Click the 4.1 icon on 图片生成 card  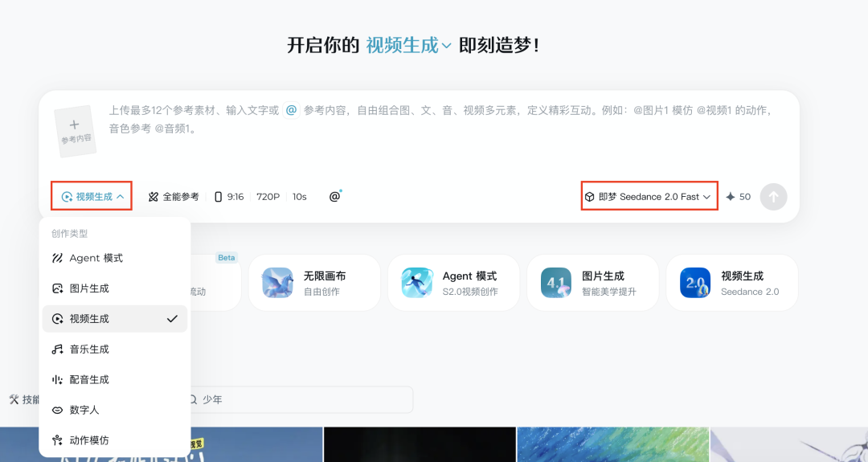click(x=556, y=283)
